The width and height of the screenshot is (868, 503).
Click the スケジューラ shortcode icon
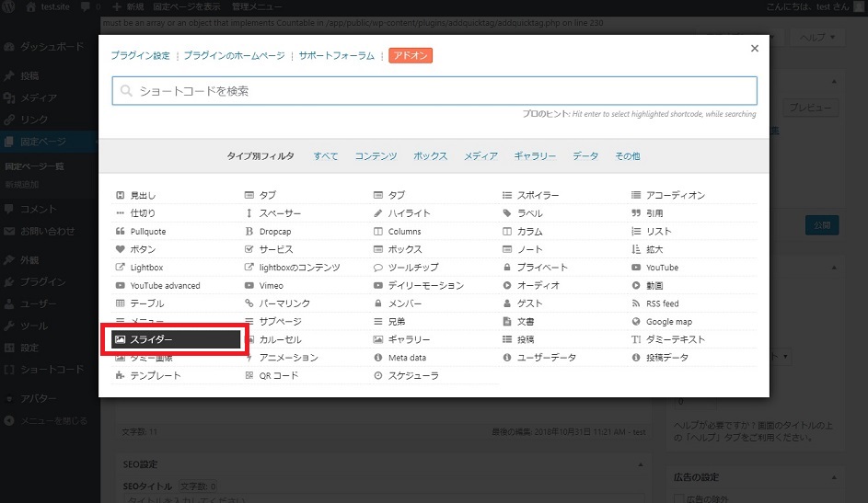(x=378, y=375)
